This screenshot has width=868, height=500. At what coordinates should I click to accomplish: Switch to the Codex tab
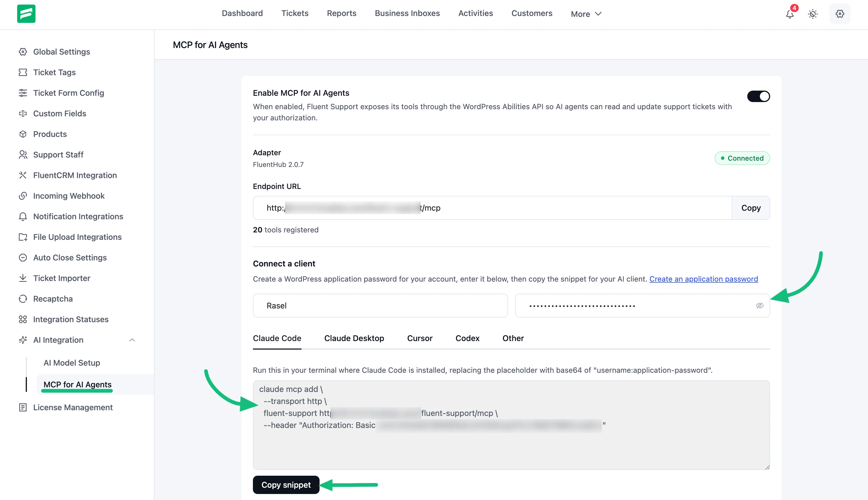(x=467, y=338)
